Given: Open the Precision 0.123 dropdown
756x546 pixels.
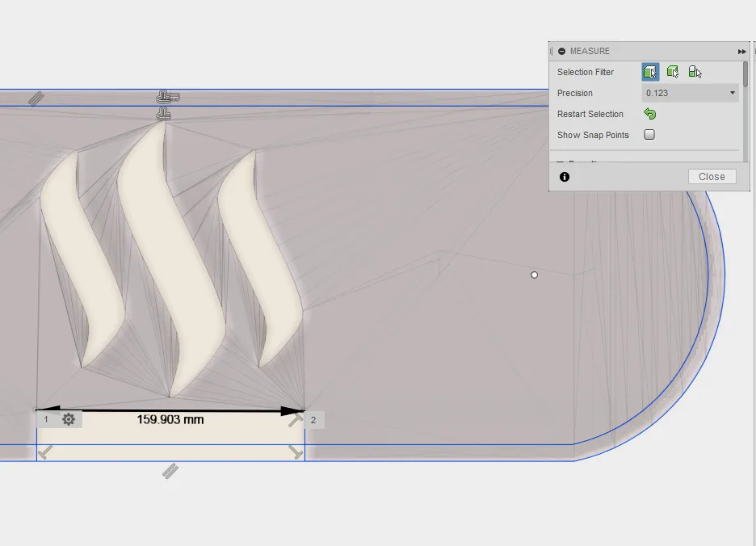Looking at the screenshot, I should click(x=690, y=93).
